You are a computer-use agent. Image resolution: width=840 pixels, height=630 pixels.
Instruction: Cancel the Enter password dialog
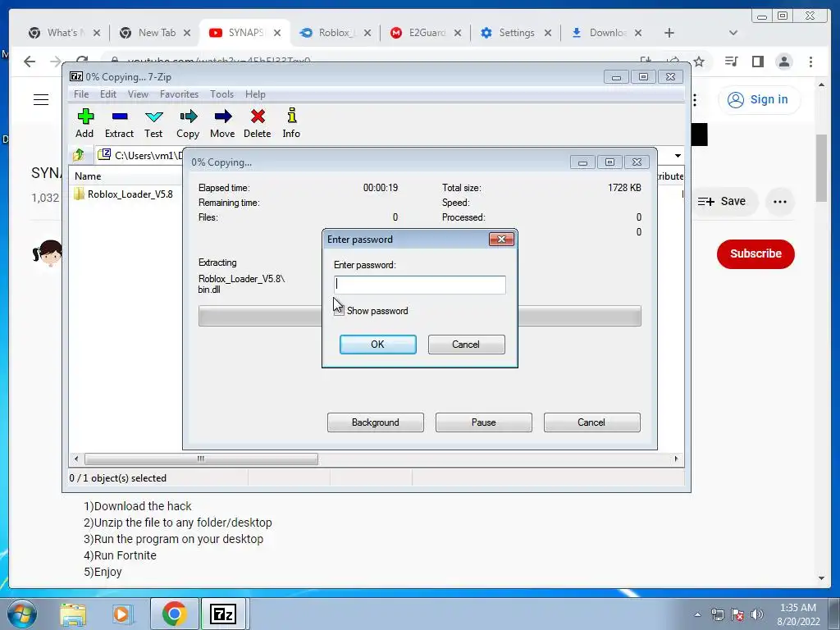coord(466,345)
